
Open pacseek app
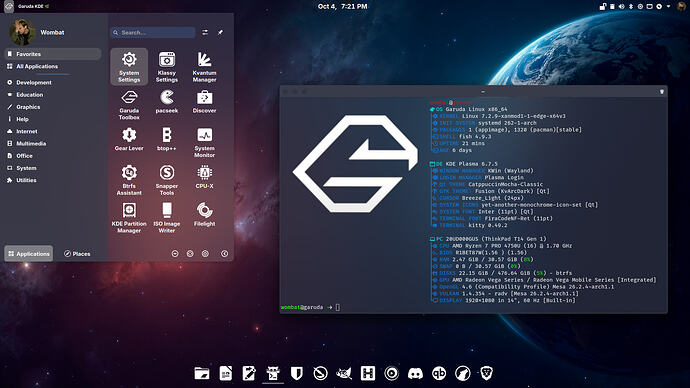167,102
